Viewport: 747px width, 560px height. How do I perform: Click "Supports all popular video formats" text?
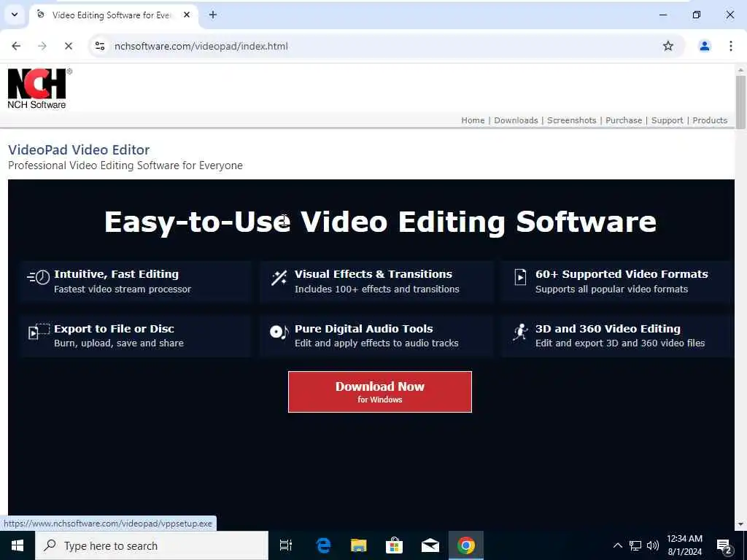(611, 289)
